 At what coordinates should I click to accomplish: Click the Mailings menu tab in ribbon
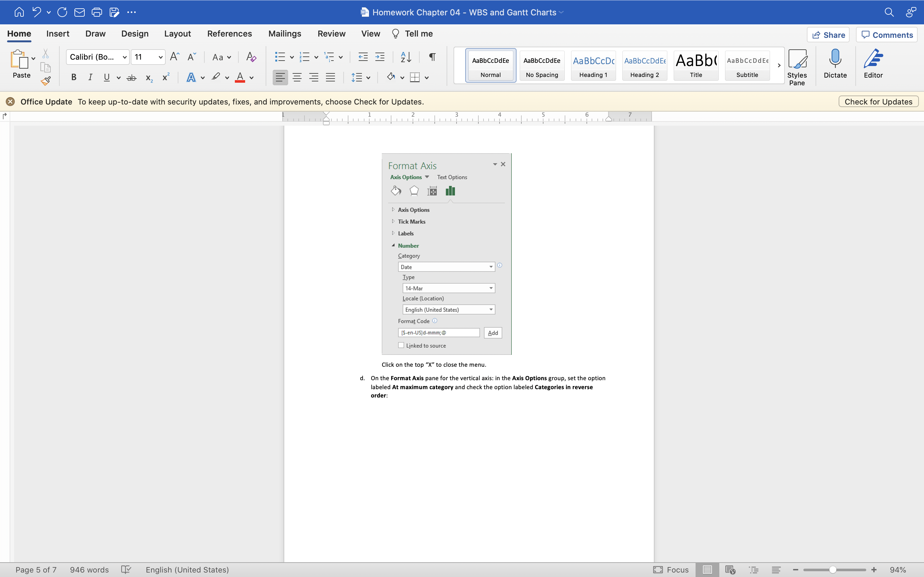285,33
